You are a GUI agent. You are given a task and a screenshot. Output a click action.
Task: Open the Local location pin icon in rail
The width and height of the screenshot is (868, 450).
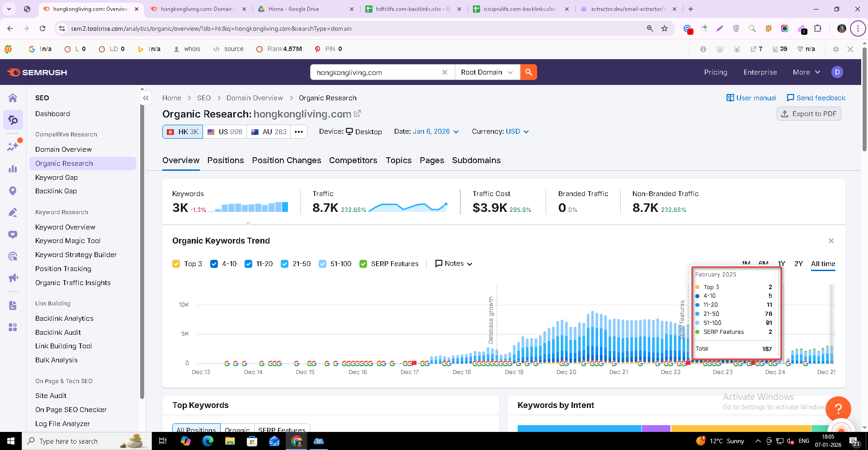(x=13, y=191)
